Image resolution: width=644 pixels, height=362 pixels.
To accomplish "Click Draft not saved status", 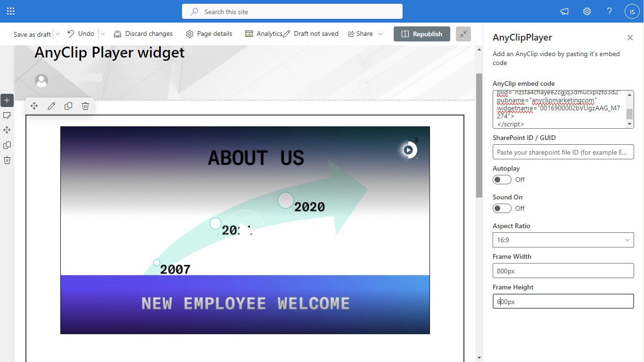I will tap(311, 33).
